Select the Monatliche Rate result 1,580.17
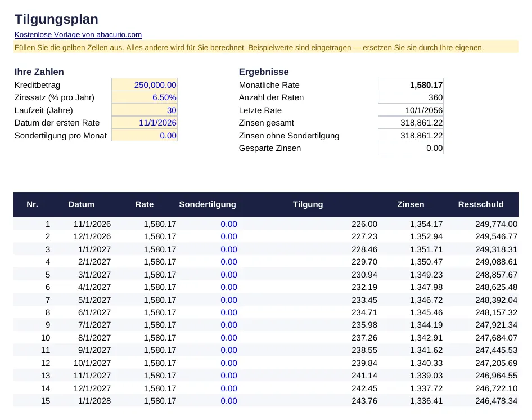Screen dimensions: 532x420 point(411,85)
